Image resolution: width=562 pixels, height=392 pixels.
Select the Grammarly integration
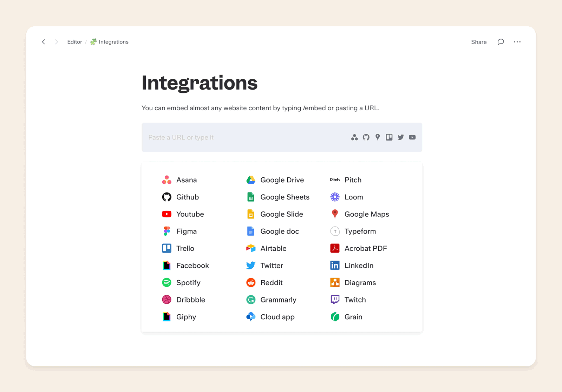point(271,300)
